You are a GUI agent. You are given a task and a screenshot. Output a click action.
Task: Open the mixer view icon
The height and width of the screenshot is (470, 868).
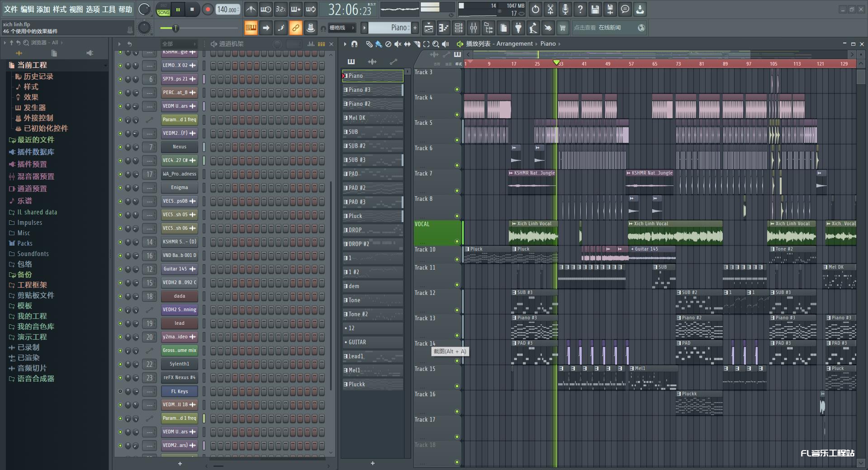click(x=474, y=28)
